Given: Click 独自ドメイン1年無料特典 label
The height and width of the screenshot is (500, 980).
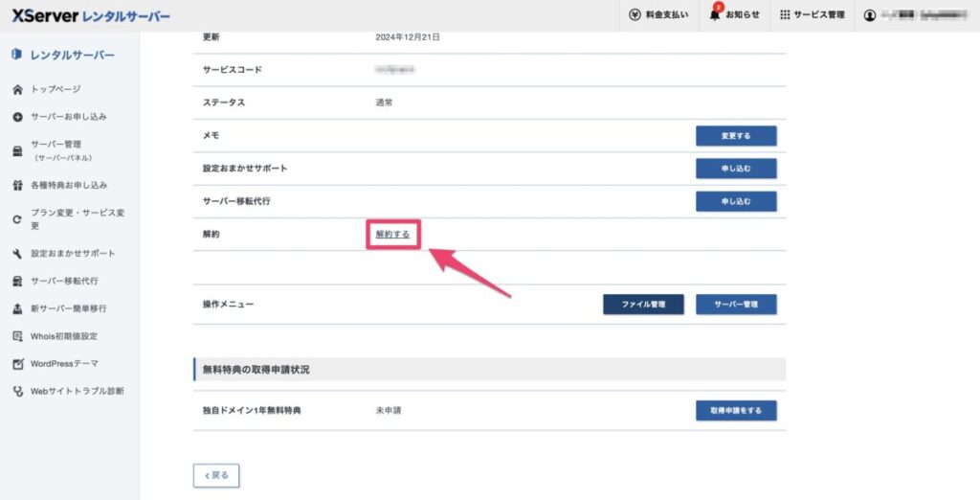Looking at the screenshot, I should pyautogui.click(x=252, y=411).
